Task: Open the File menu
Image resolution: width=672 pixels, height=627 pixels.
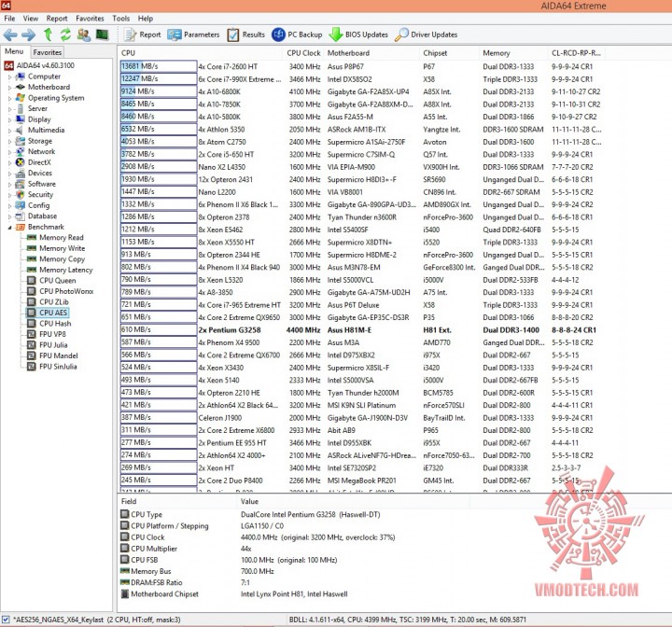Action: pos(9,19)
